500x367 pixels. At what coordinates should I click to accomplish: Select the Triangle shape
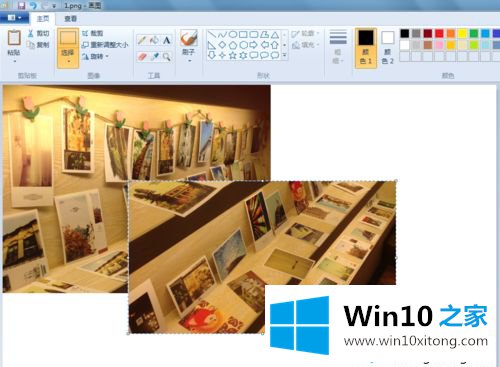pyautogui.click(x=275, y=35)
